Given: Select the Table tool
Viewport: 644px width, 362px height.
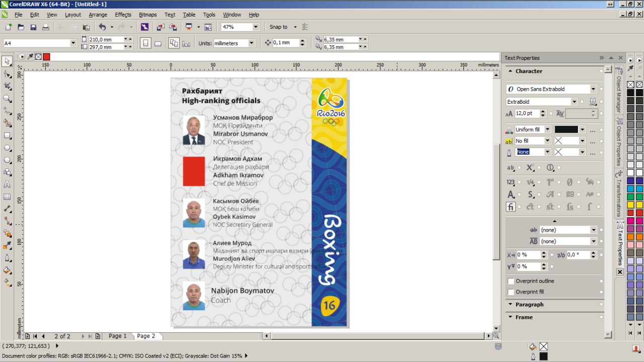Looking at the screenshot, I should click(x=7, y=197).
